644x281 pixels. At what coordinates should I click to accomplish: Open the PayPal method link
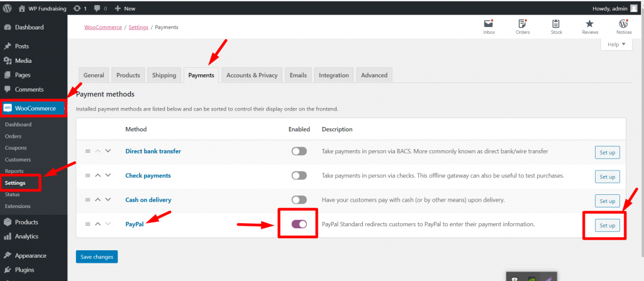tap(135, 224)
